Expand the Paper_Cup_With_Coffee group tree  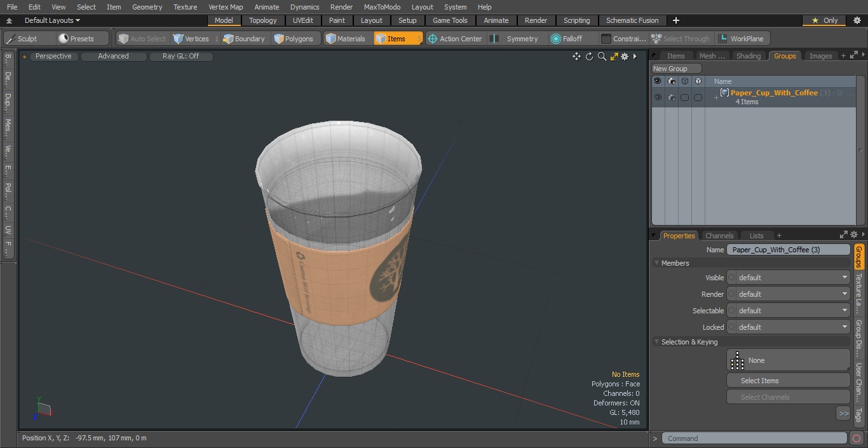pyautogui.click(x=716, y=97)
